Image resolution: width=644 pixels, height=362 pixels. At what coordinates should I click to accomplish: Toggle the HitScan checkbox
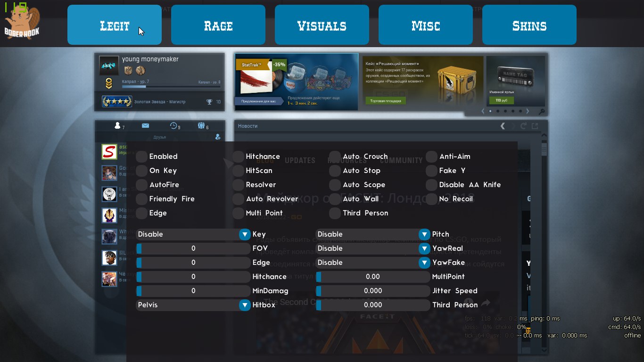pyautogui.click(x=238, y=171)
